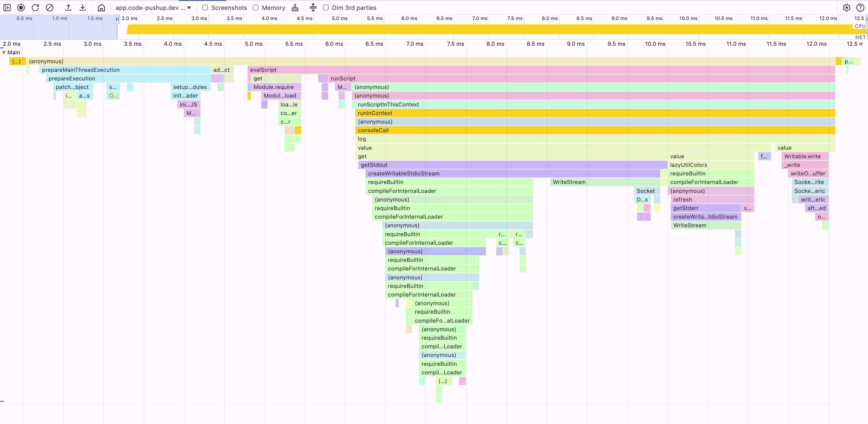Click the home icon

(x=101, y=7)
